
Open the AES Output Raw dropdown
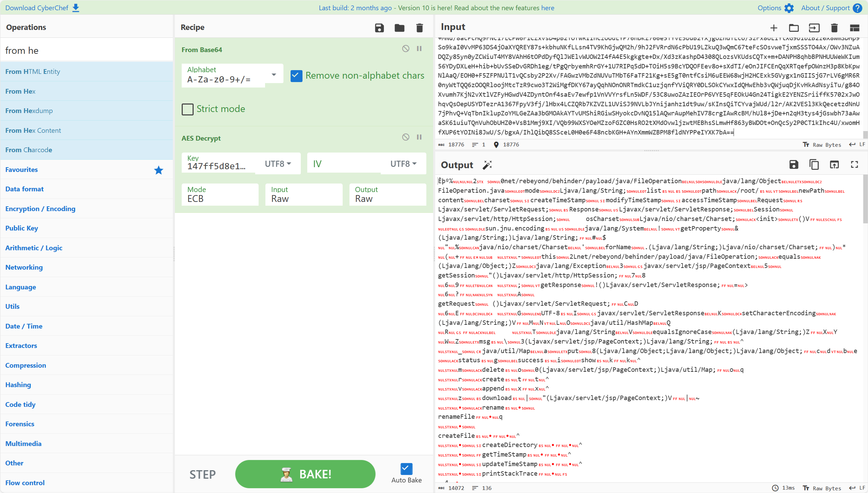pyautogui.click(x=388, y=195)
